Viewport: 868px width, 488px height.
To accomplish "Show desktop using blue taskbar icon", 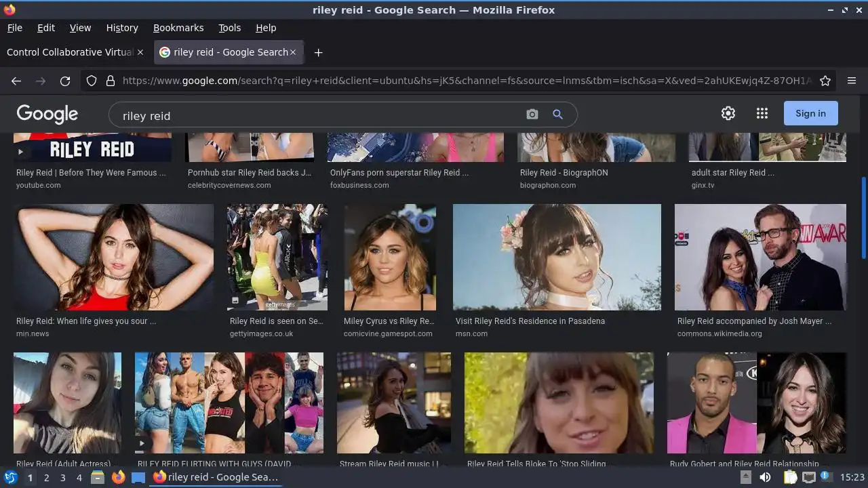I will coord(138,477).
